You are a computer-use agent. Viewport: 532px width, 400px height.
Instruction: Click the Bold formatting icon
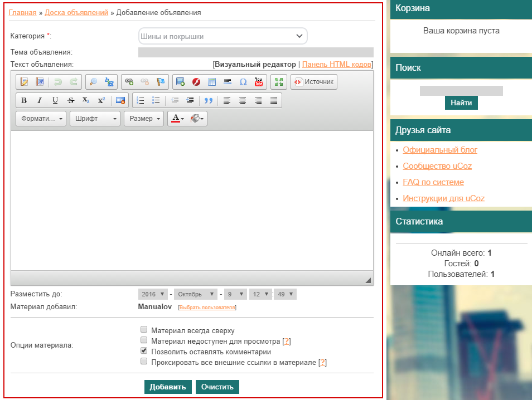pyautogui.click(x=24, y=101)
